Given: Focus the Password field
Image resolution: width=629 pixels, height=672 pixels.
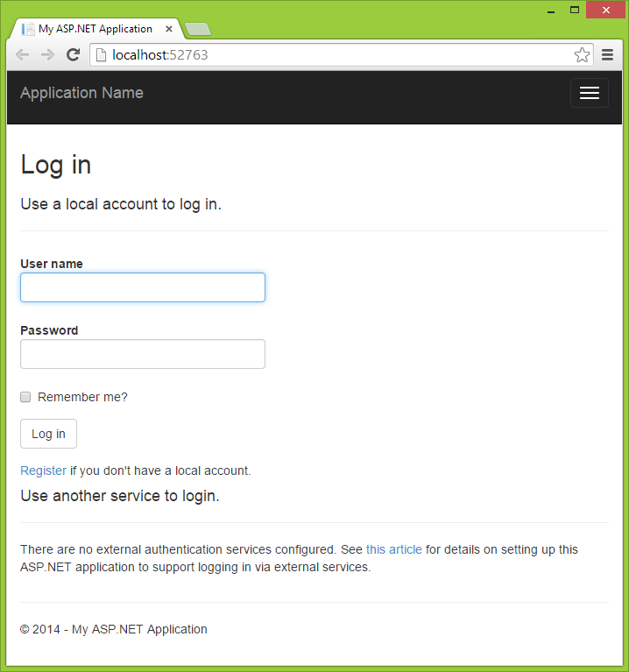Looking at the screenshot, I should pos(143,354).
